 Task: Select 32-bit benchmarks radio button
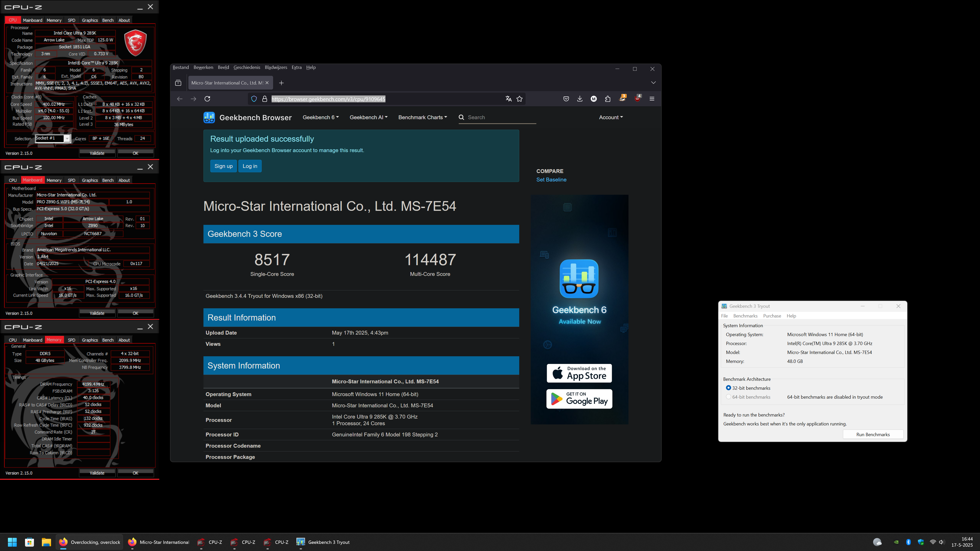click(x=729, y=388)
